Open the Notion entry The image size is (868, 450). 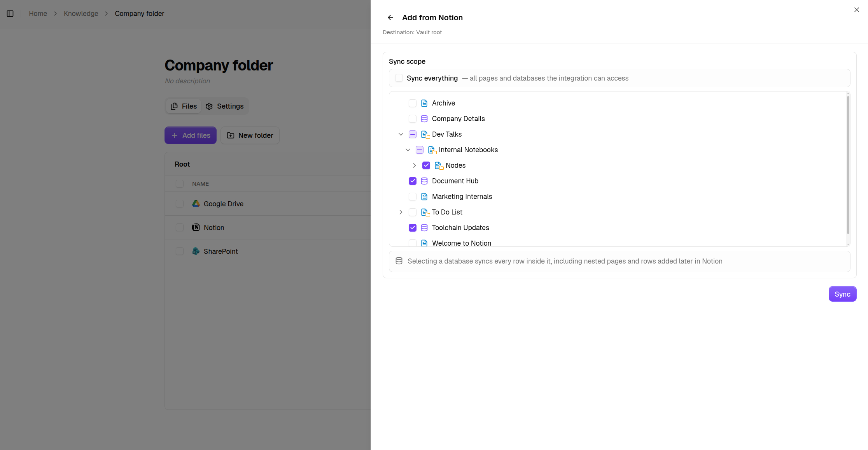(214, 227)
